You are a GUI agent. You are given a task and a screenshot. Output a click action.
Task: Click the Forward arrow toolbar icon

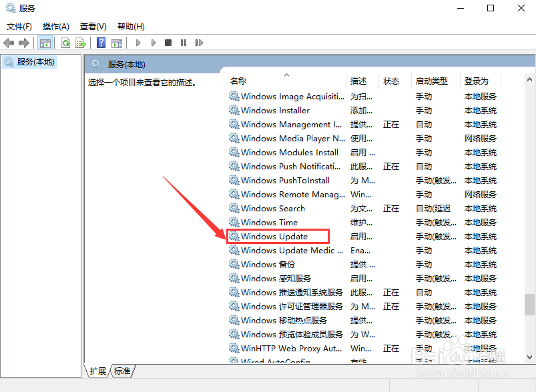tap(23, 43)
